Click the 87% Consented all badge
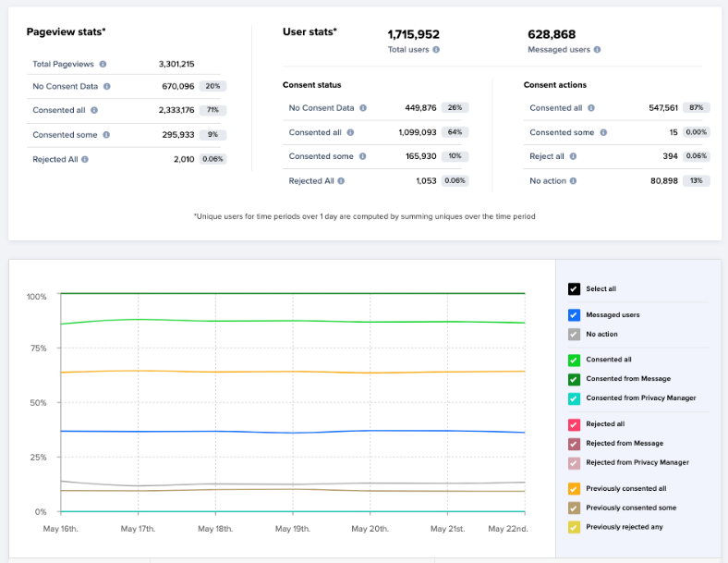This screenshot has width=728, height=563. click(698, 108)
